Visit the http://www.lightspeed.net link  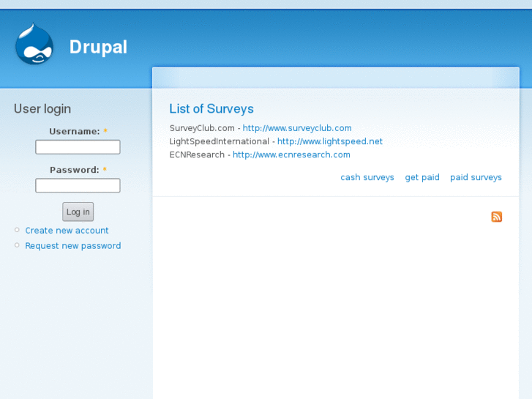pyautogui.click(x=330, y=141)
